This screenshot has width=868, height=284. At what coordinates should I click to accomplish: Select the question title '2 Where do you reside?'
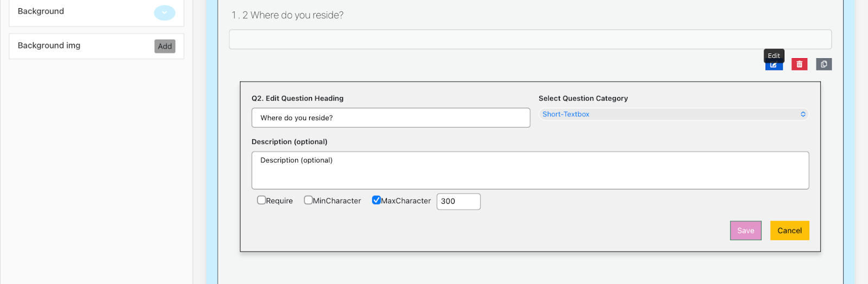coord(293,15)
